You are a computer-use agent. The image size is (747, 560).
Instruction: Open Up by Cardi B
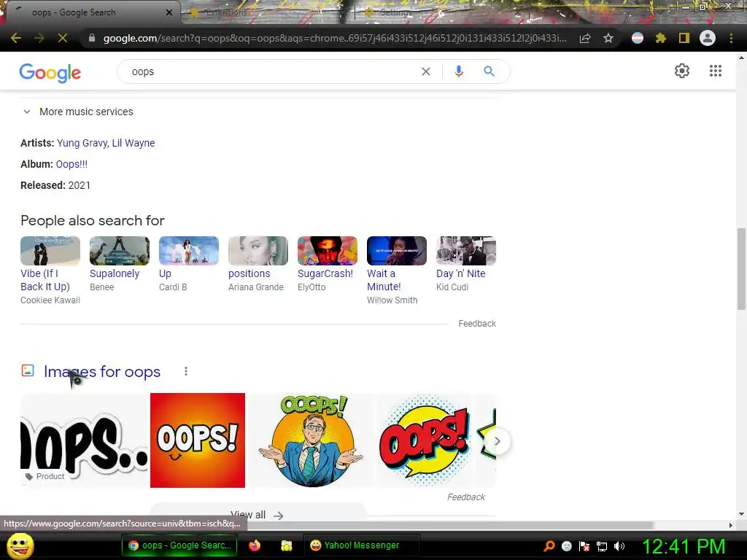189,264
